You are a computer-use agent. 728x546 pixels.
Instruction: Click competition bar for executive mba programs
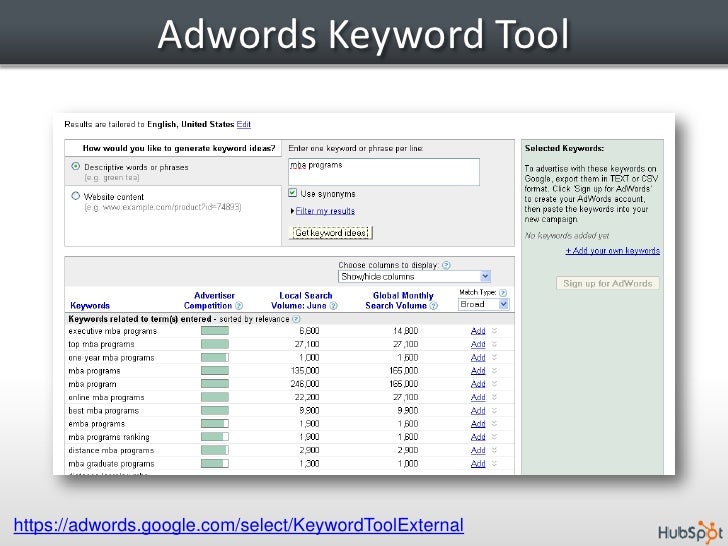pyautogui.click(x=215, y=331)
